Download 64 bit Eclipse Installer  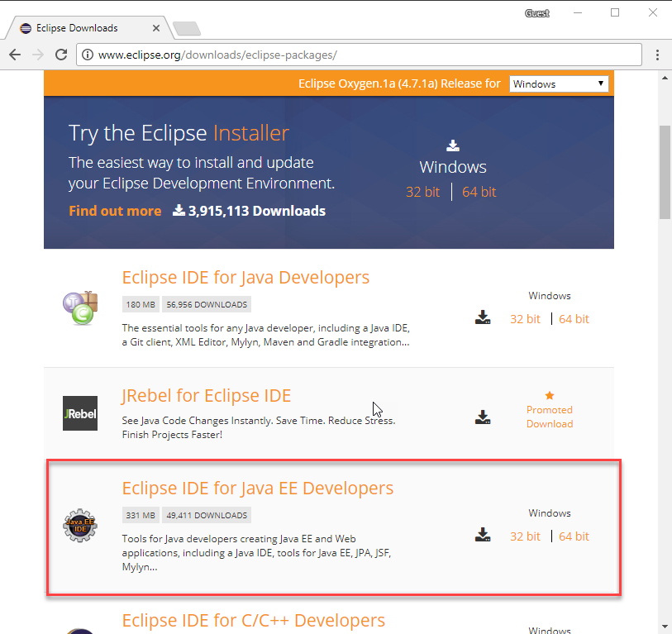pyautogui.click(x=479, y=192)
